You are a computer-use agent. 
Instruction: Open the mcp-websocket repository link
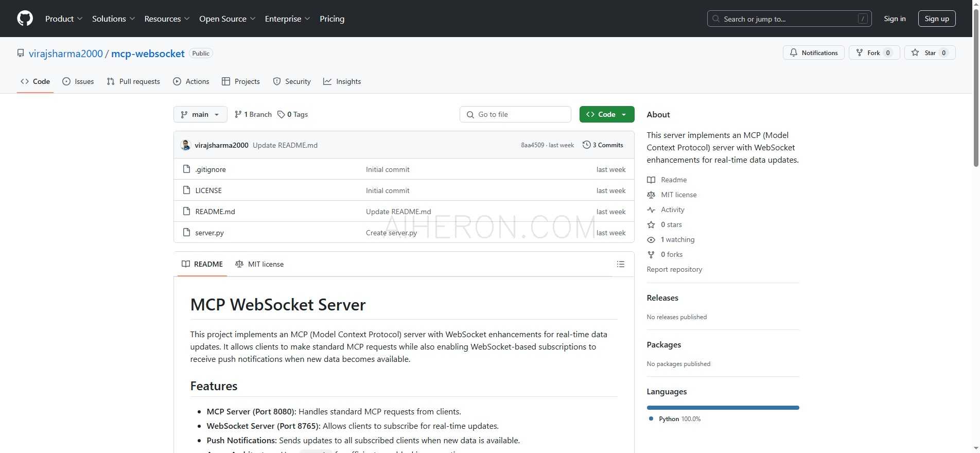click(148, 54)
